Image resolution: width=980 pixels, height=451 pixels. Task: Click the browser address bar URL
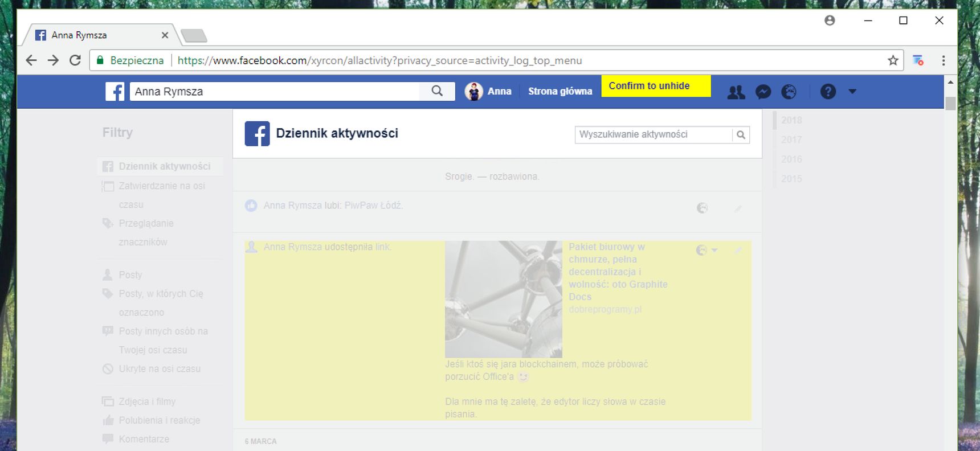[379, 60]
